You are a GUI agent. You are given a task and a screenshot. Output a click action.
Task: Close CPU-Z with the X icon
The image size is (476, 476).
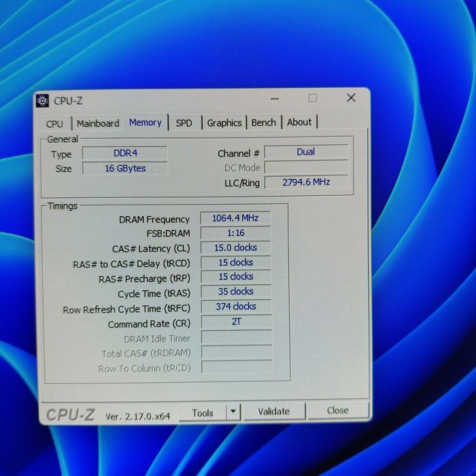351,98
